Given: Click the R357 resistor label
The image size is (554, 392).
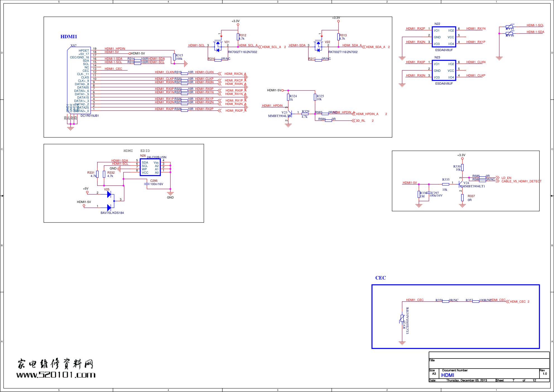Looking at the screenshot, I should click(x=469, y=300).
